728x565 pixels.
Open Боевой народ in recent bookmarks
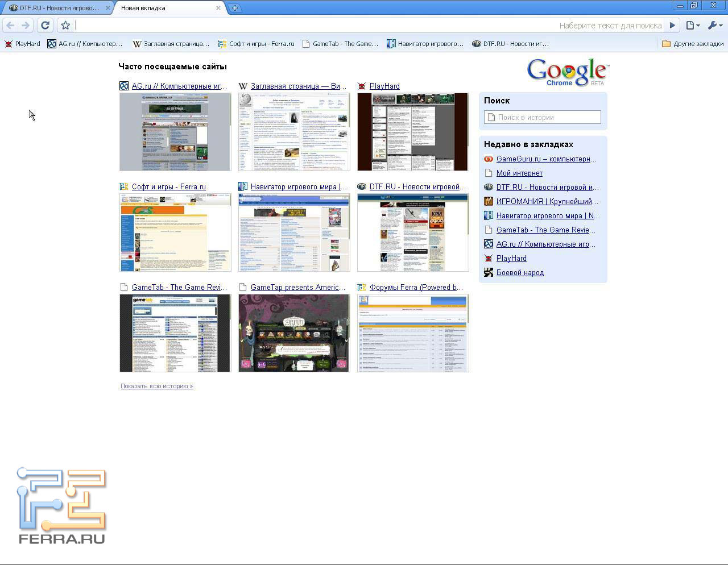(520, 272)
